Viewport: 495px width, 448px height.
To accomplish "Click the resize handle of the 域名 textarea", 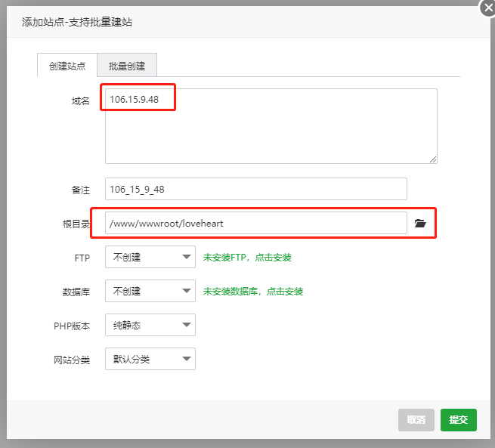I will (433, 159).
